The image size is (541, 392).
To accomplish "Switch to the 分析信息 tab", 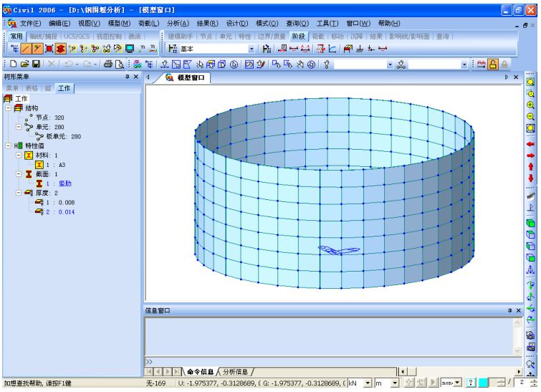I will tap(235, 372).
